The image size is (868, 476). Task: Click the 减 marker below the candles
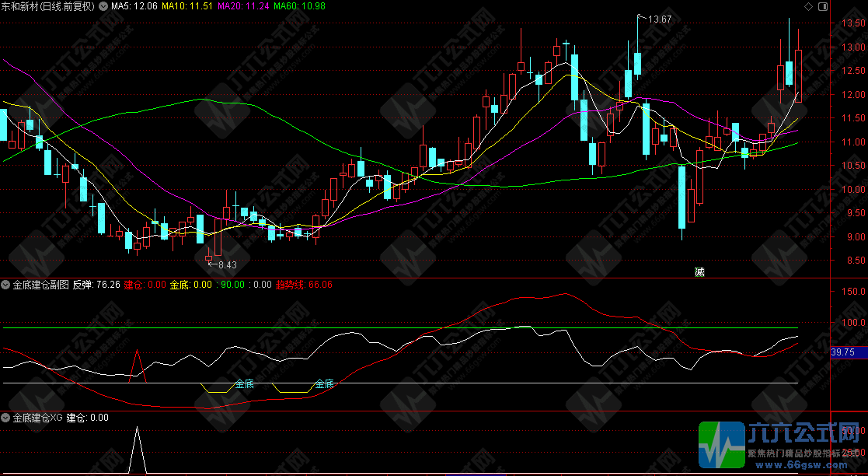[699, 271]
